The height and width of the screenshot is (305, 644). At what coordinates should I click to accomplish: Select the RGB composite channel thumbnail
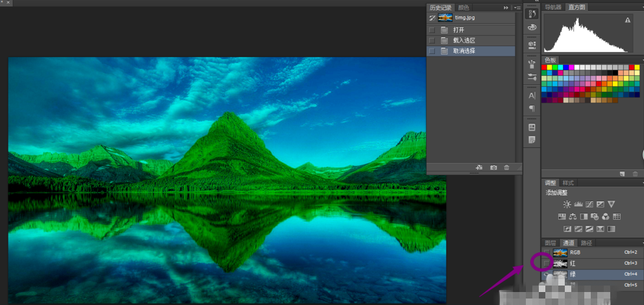point(560,252)
